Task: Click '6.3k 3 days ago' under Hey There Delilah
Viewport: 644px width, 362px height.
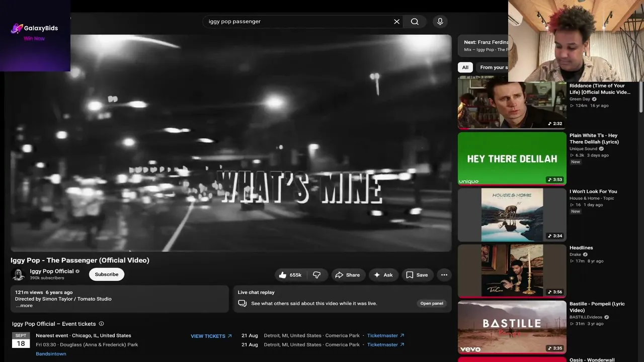Action: click(589, 155)
